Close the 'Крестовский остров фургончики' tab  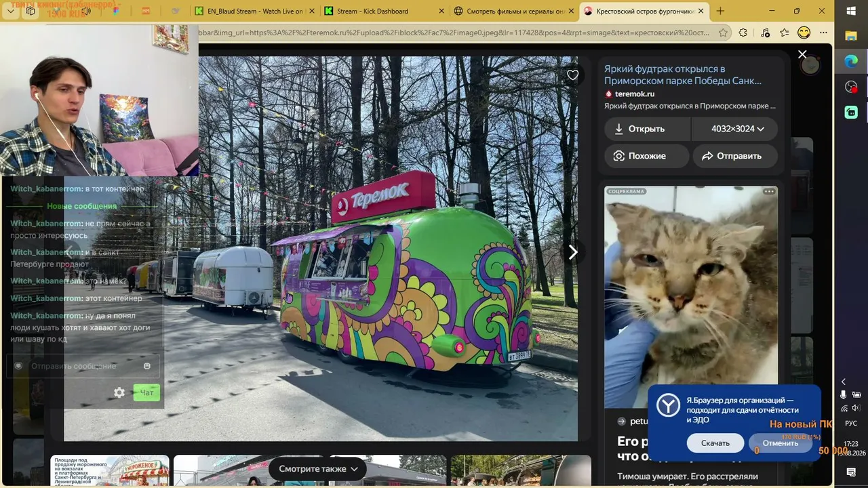[x=701, y=11]
